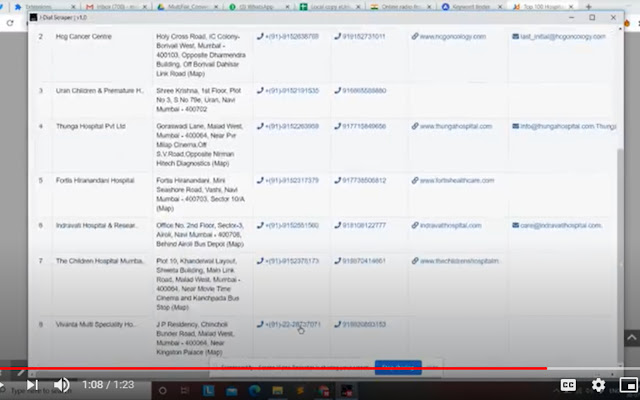Click Holy Cross Road address cell
640x400 pixels.
200,55
